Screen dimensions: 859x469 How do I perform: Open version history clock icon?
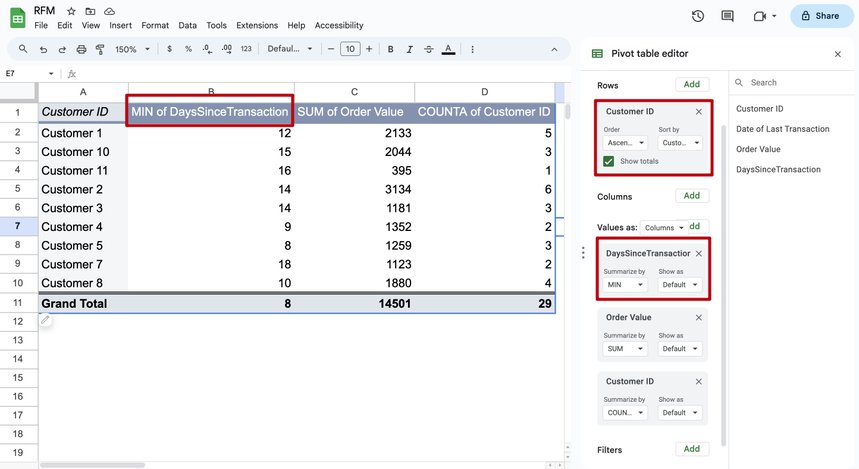[x=697, y=16]
